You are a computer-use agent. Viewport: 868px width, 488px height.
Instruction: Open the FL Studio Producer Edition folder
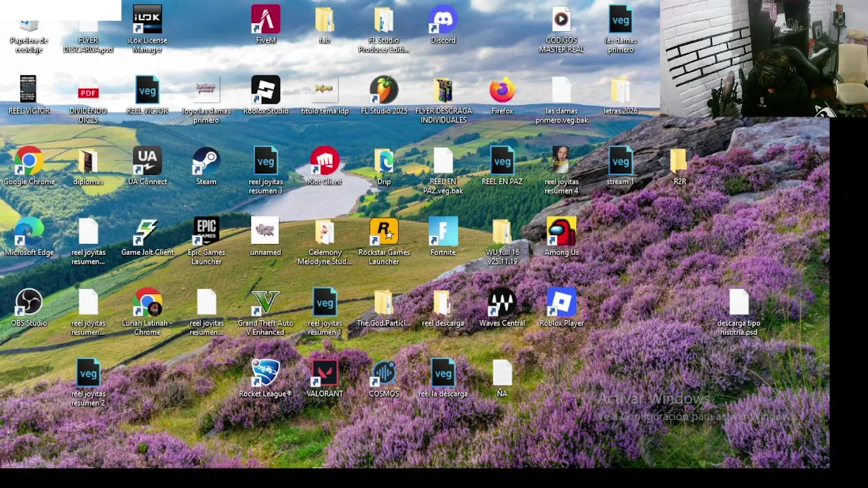click(384, 20)
